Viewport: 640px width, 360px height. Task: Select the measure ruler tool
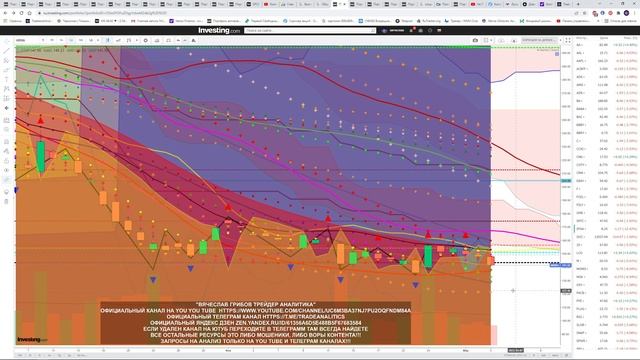pos(7,120)
